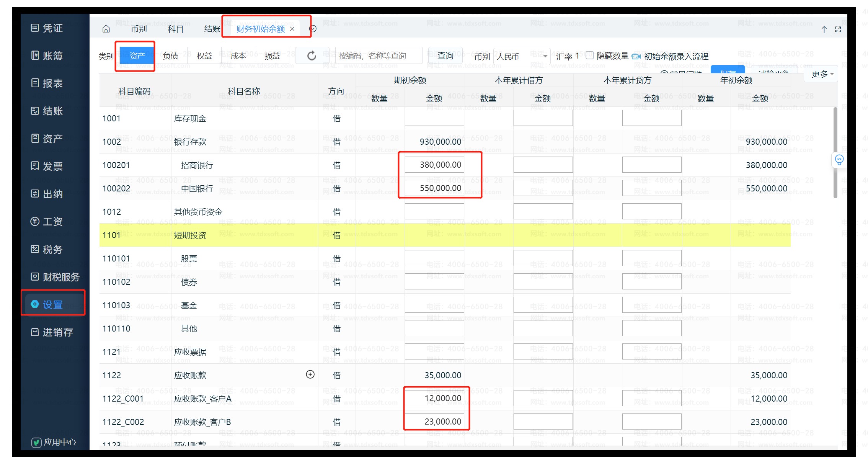The width and height of the screenshot is (868, 464).
Task: Switch to the 科目 page tab
Action: coord(176,29)
